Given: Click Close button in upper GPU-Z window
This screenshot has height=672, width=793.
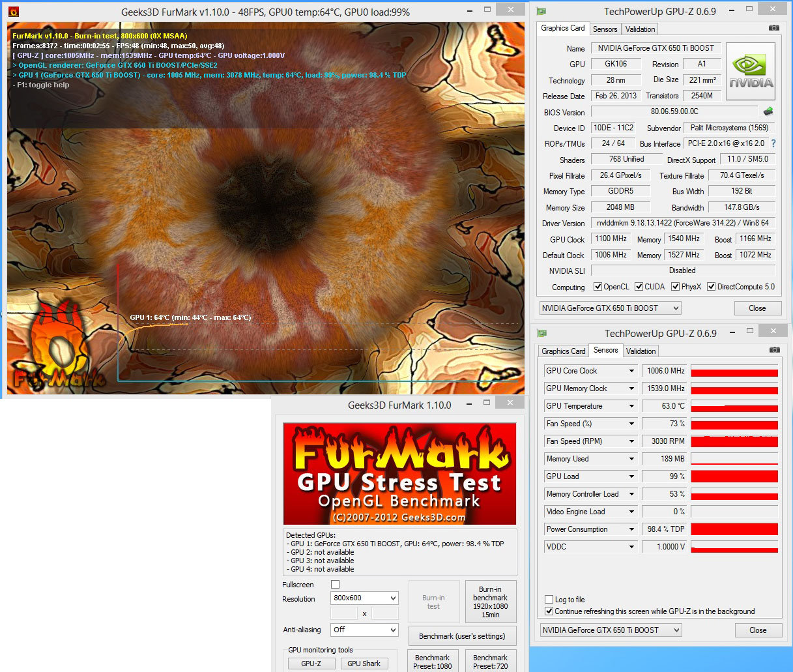Looking at the screenshot, I should 757,308.
